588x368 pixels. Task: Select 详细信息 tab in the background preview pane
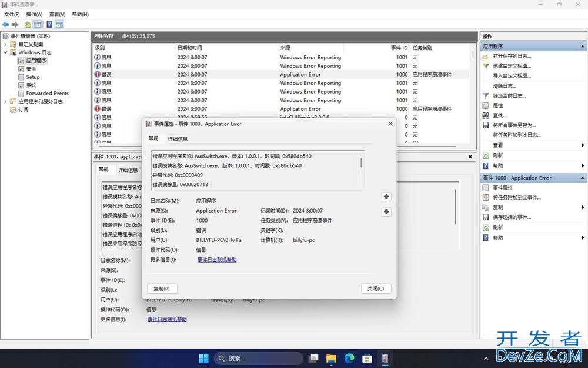coord(128,170)
